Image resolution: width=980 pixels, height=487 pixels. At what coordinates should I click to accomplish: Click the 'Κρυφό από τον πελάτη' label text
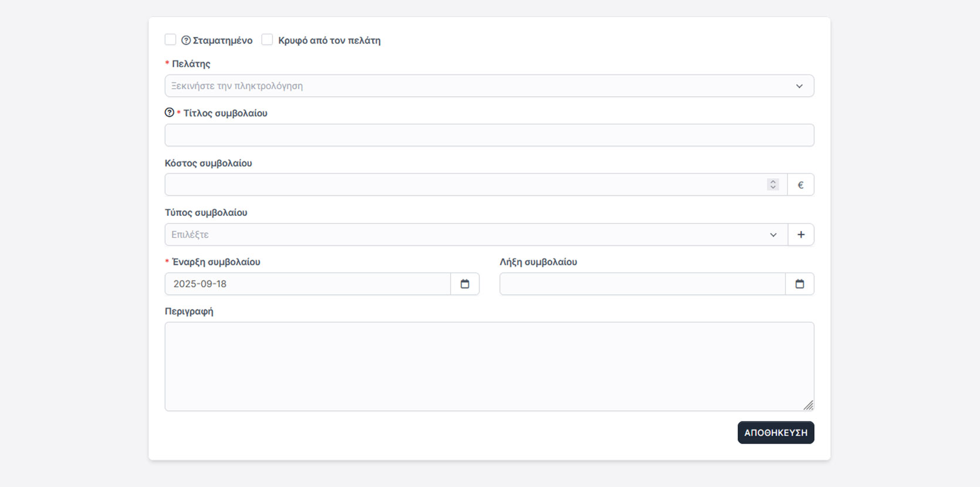point(329,40)
